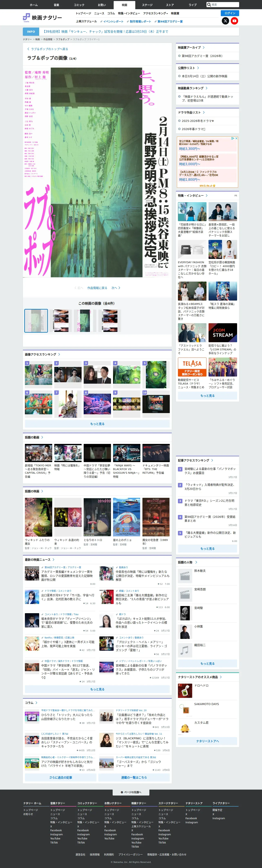Switch to the お笑い tab
The image size is (262, 868).
[x=102, y=5]
